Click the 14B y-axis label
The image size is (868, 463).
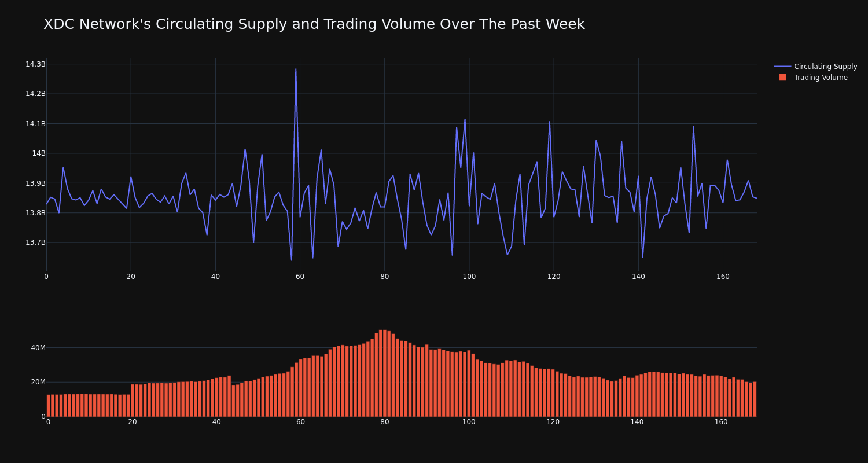(x=39, y=153)
